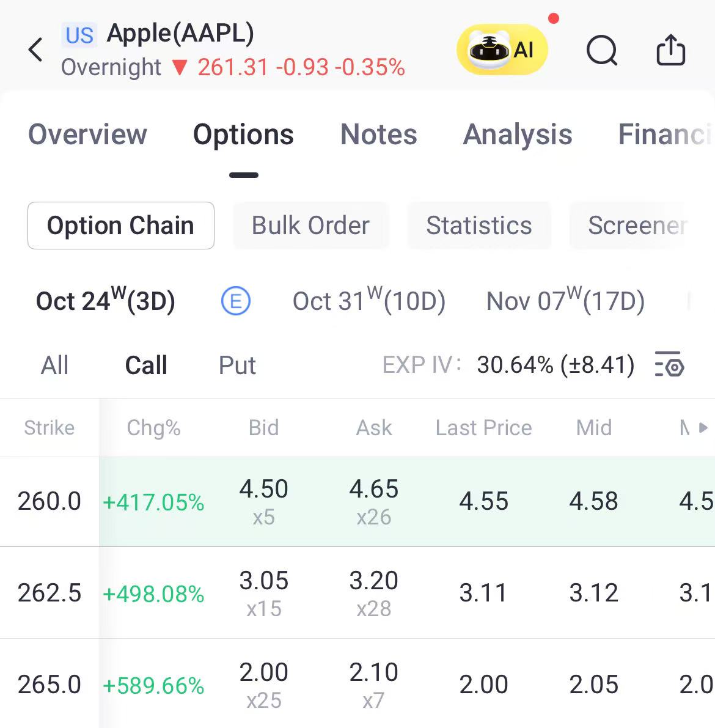Switch to the Analysis tab
The width and height of the screenshot is (715, 728).
pyautogui.click(x=518, y=134)
